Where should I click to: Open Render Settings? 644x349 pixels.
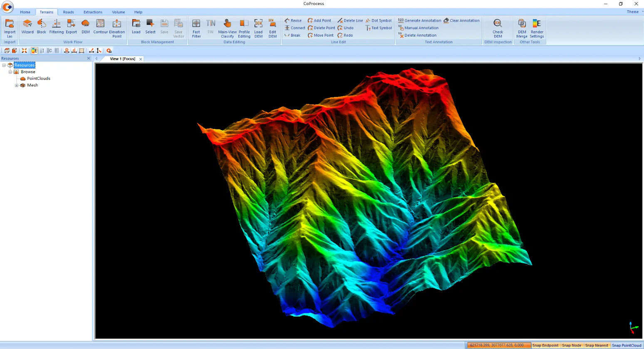coord(537,27)
